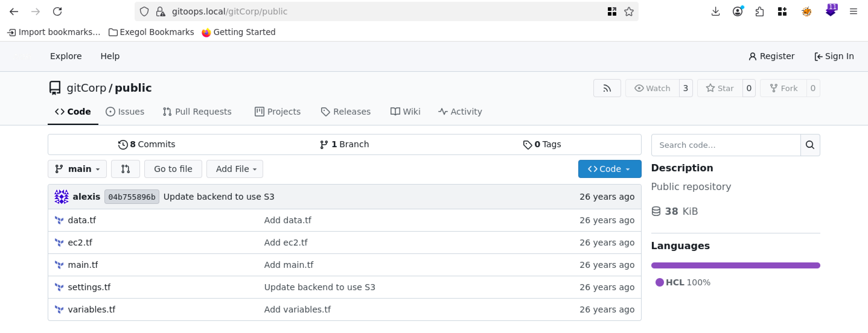
Task: Open the settings.tf file
Action: [x=89, y=287]
